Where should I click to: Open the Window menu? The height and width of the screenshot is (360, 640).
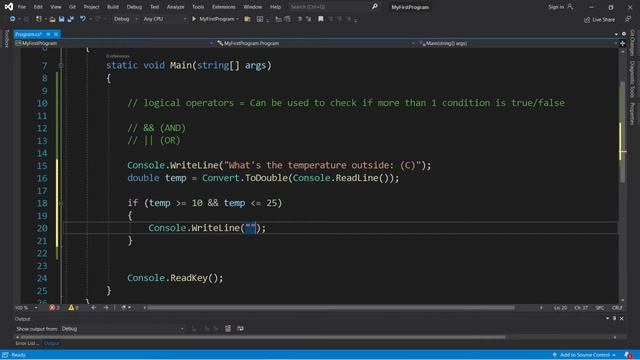click(253, 7)
